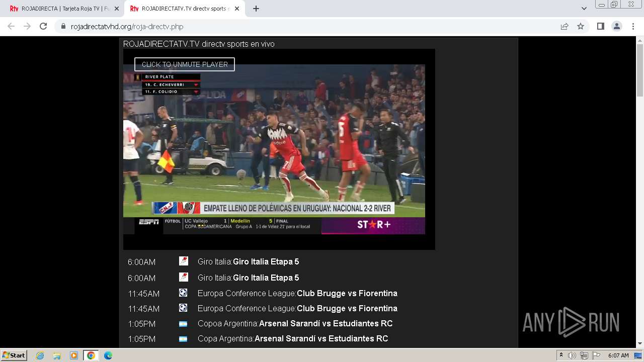The image size is (644, 362).
Task: Click the browser forward arrow
Action: click(27, 26)
